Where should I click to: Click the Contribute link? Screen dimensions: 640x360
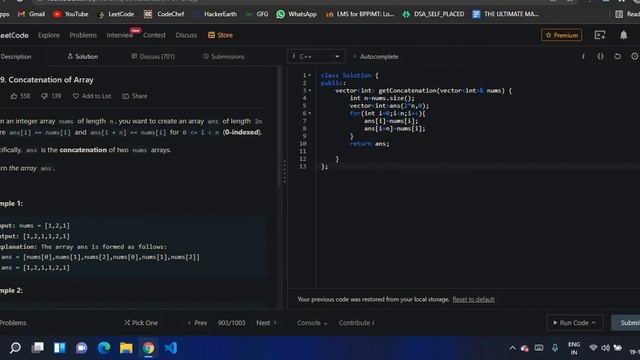(356, 322)
